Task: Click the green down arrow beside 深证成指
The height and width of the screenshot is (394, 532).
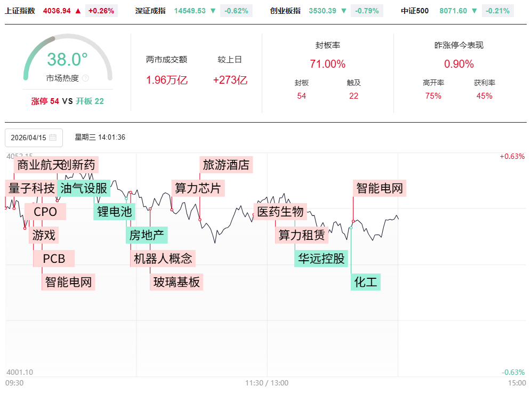Action: [x=213, y=11]
